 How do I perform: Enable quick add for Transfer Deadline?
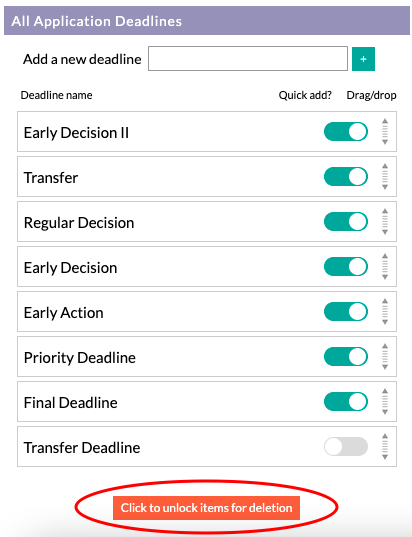point(346,446)
